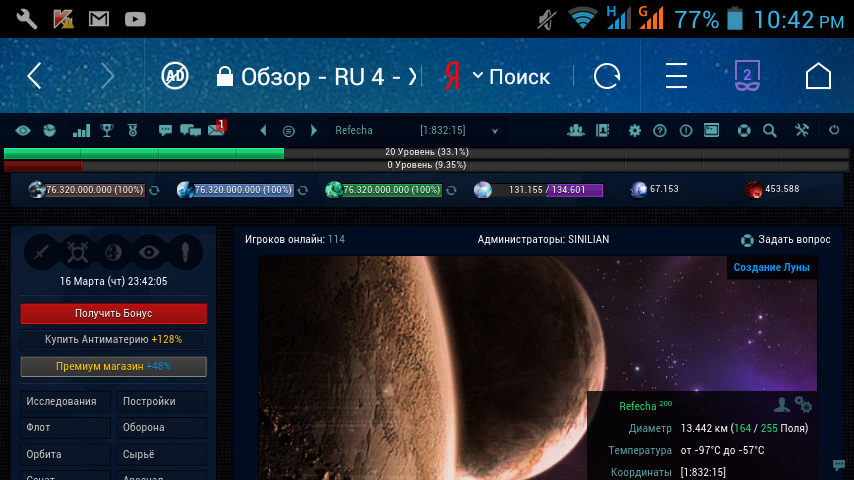Click the purple energy 131.155 / 134.601 bar
The width and height of the screenshot is (854, 480).
pos(547,190)
